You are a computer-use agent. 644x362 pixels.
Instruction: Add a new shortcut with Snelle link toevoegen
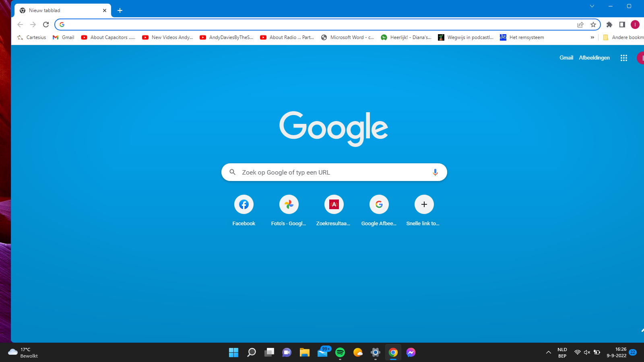pyautogui.click(x=424, y=205)
